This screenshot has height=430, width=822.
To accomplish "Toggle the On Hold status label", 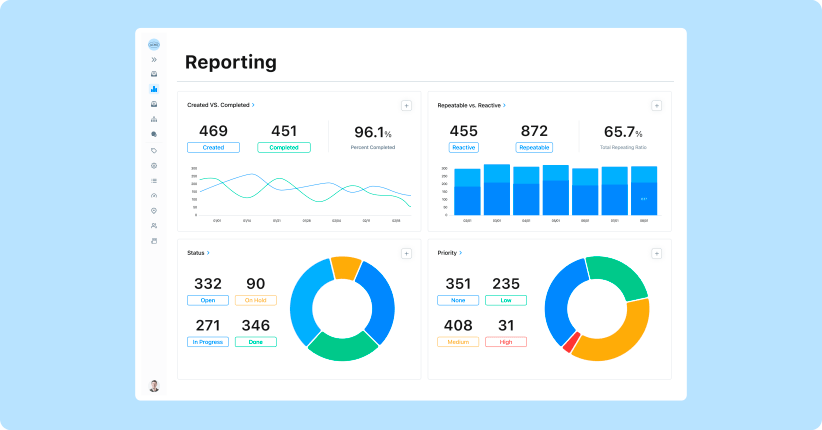I will coord(256,300).
